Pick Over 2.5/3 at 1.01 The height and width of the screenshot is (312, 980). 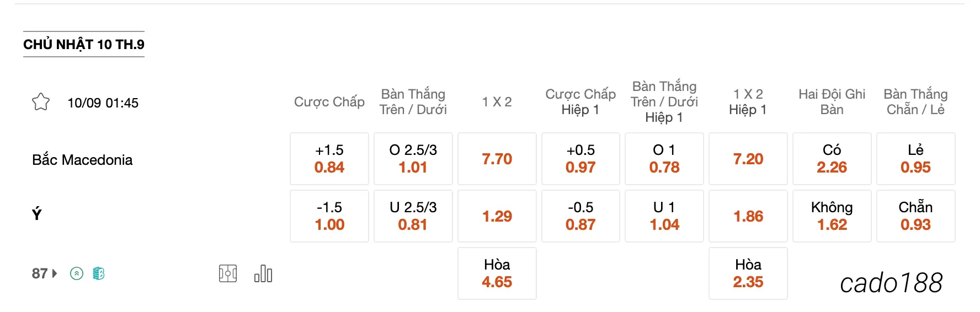(x=413, y=159)
